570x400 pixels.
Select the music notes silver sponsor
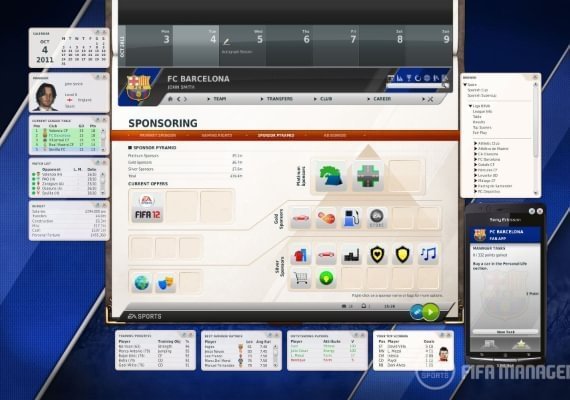point(428,254)
